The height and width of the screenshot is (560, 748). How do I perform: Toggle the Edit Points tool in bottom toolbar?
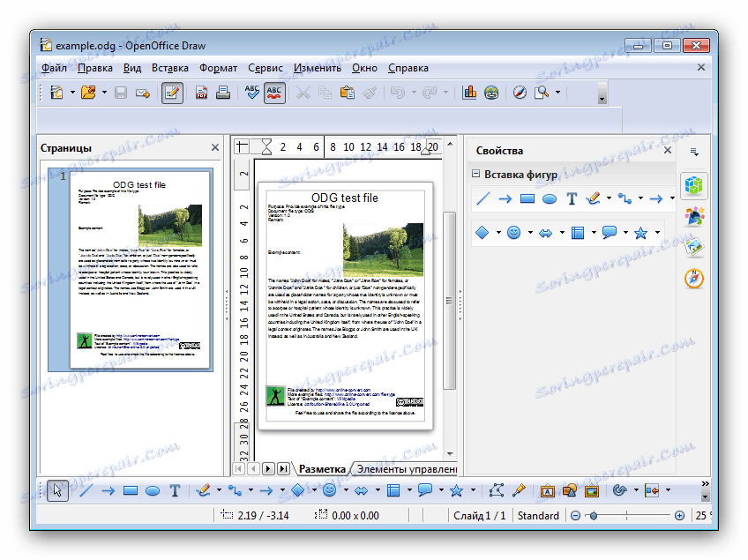click(x=497, y=490)
